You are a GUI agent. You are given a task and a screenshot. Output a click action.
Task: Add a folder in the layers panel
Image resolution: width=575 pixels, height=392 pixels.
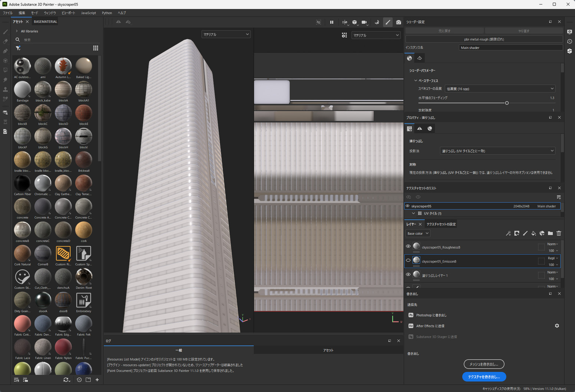click(550, 233)
